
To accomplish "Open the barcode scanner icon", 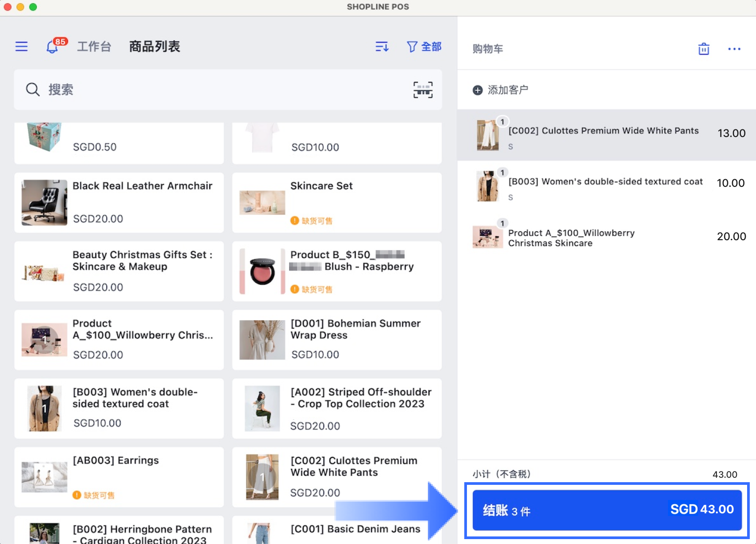I will click(423, 89).
